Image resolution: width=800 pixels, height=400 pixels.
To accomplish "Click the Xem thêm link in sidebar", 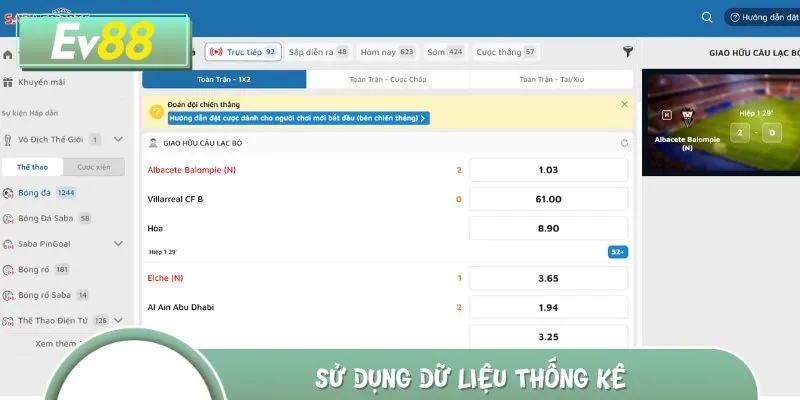I will [x=56, y=343].
